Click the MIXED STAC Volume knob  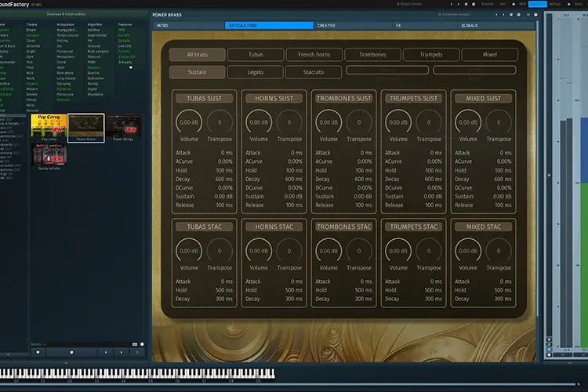tap(468, 251)
